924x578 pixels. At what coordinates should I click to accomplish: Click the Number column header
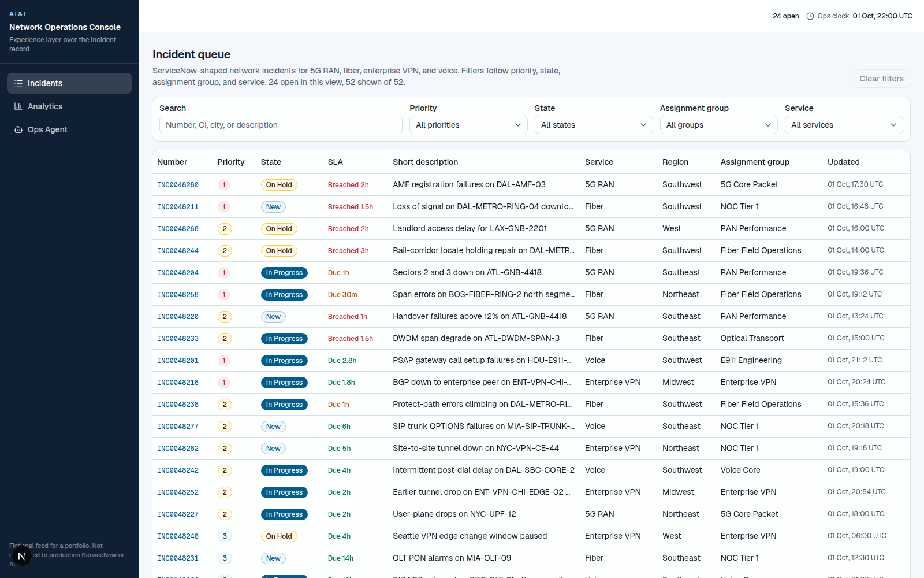click(172, 162)
